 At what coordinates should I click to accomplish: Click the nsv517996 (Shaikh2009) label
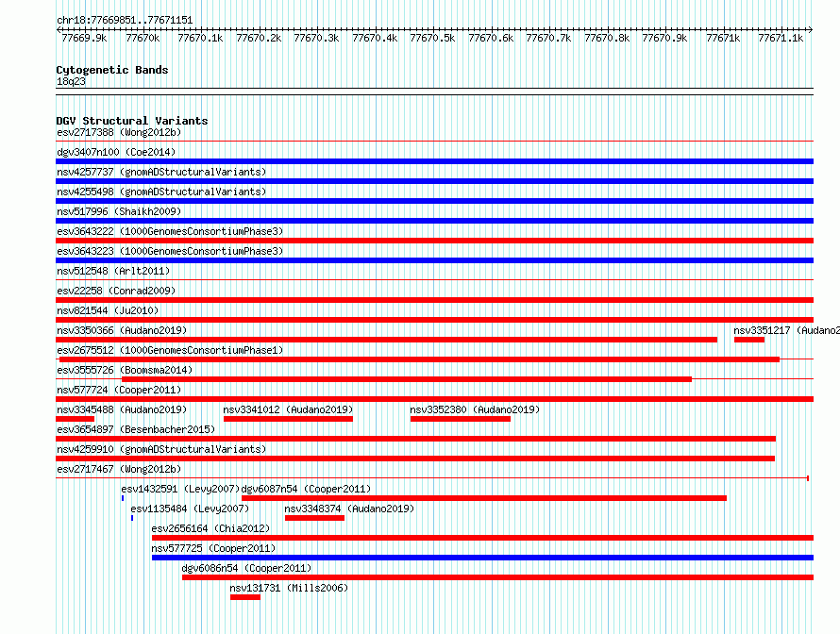[119, 211]
